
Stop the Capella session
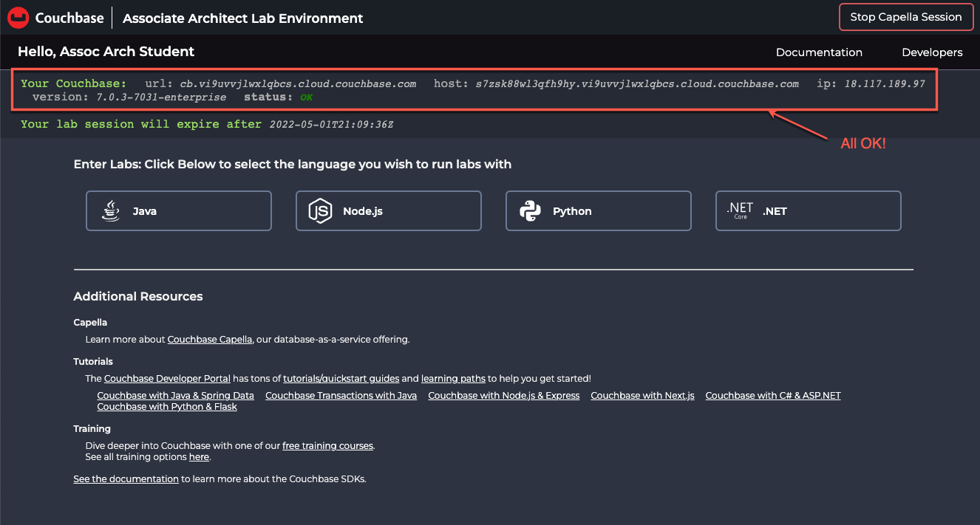pos(906,17)
